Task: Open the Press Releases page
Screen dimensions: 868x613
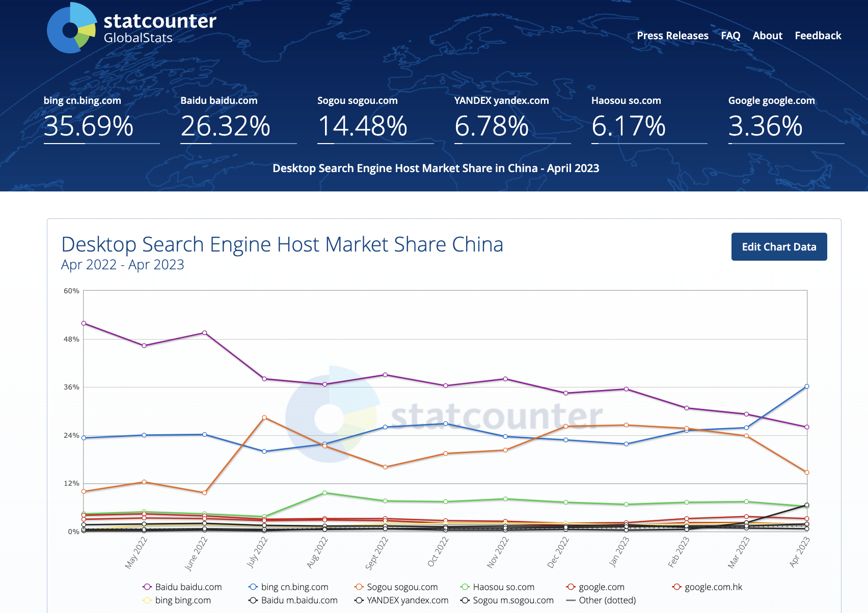Action: click(672, 36)
